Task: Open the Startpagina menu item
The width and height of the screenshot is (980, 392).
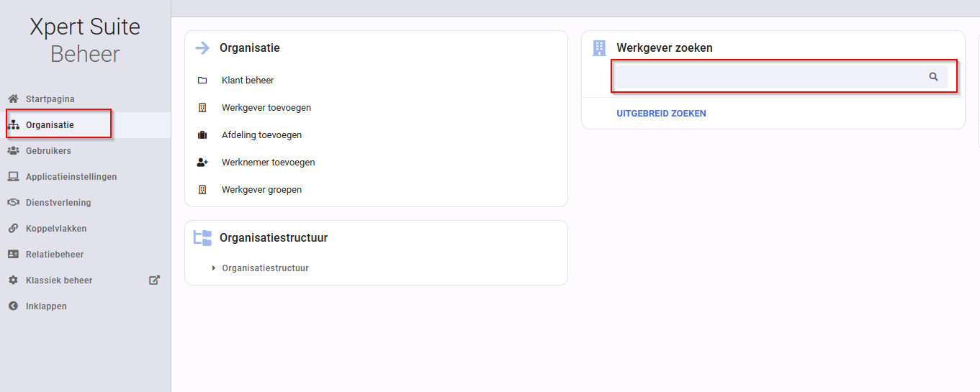Action: [x=85, y=99]
